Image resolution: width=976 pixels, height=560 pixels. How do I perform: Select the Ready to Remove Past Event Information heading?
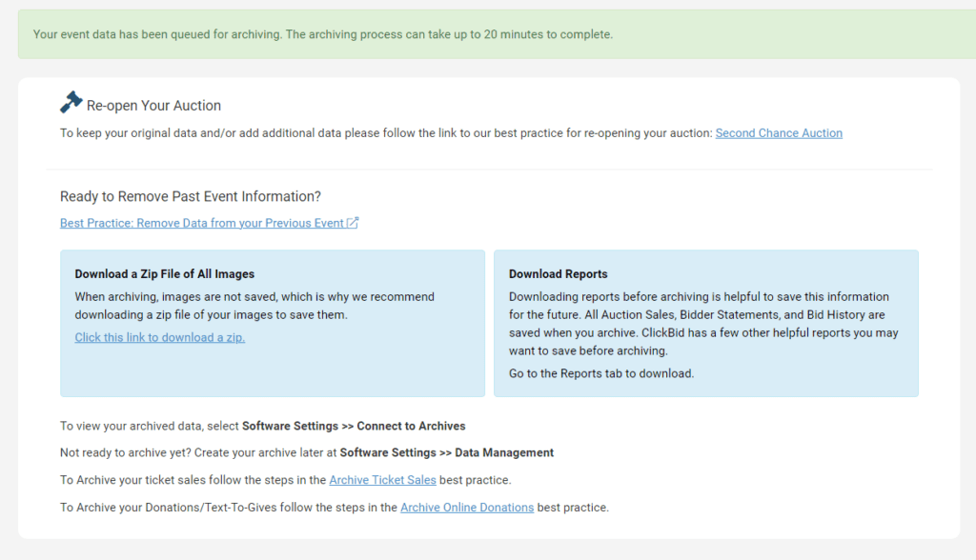(191, 196)
